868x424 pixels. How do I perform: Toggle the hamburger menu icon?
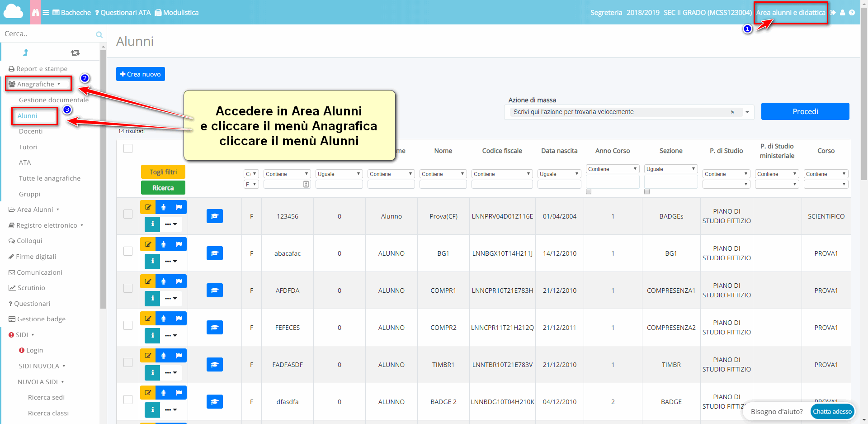pos(46,13)
